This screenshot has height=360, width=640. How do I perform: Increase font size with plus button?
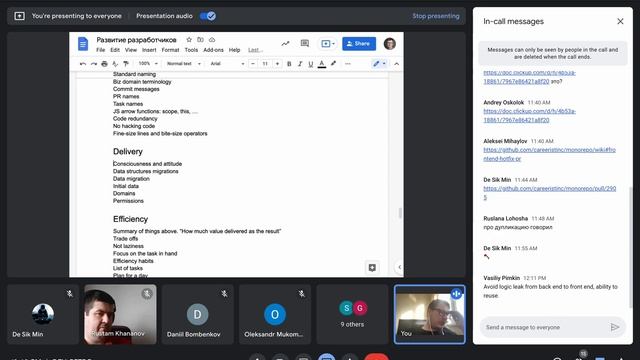tap(278, 64)
